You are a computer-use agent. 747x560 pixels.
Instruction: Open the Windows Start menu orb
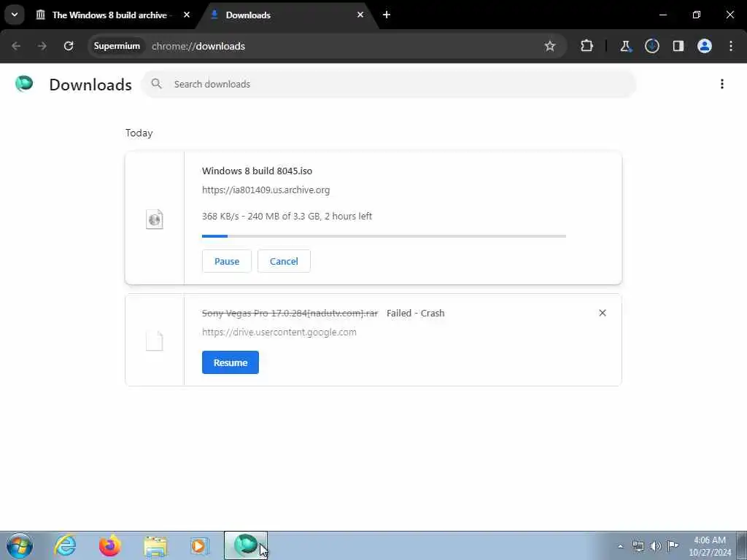20,545
